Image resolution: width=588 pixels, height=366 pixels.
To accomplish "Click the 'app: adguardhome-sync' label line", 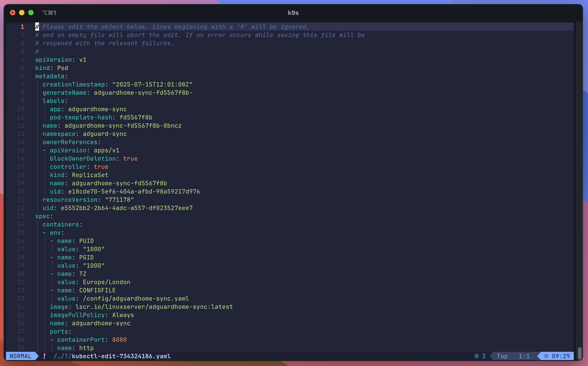I will tap(88, 109).
